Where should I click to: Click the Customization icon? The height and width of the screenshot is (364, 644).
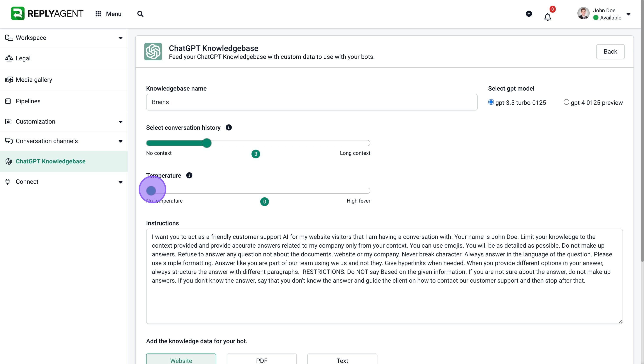8,121
